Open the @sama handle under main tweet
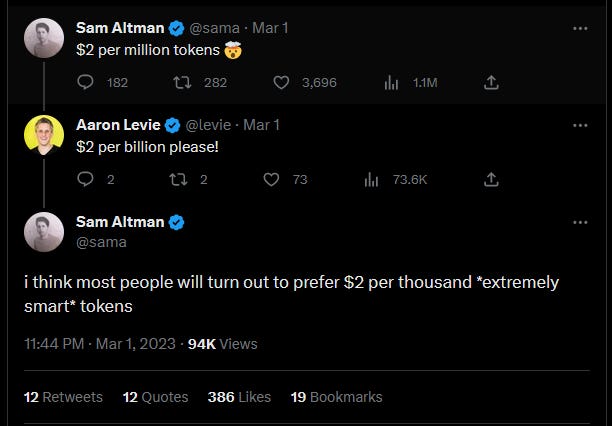 (101, 242)
